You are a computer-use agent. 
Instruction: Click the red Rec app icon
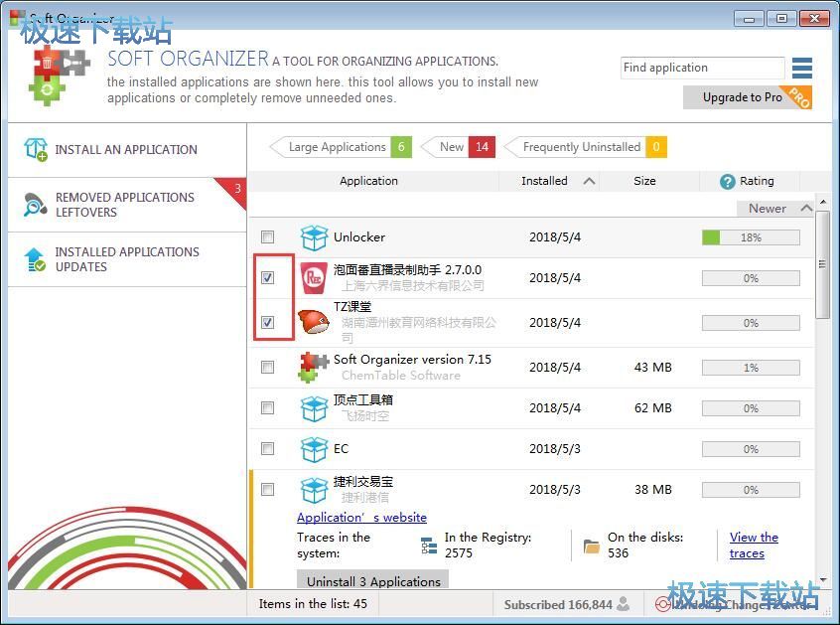(314, 278)
